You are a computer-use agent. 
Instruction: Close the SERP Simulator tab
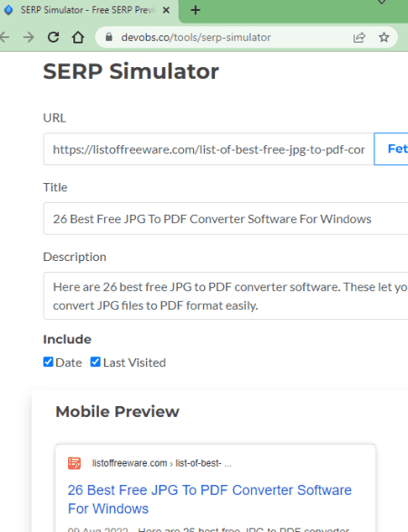tap(166, 10)
